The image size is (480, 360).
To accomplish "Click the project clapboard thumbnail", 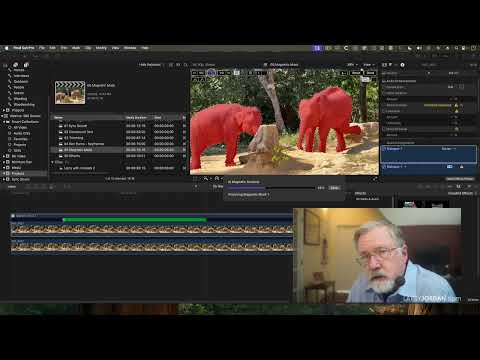I will pyautogui.click(x=70, y=92).
